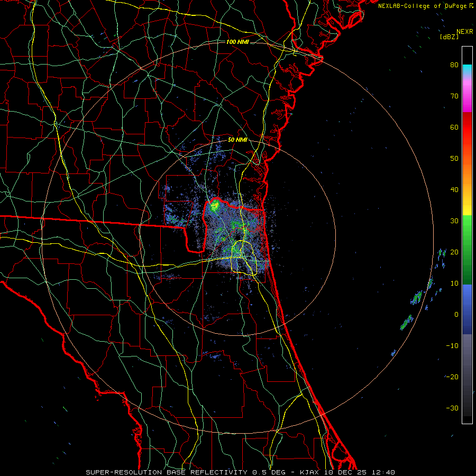This screenshot has height=476, width=476.
Task: Click the 10 value on the dBZ scale
Action: pos(454,283)
